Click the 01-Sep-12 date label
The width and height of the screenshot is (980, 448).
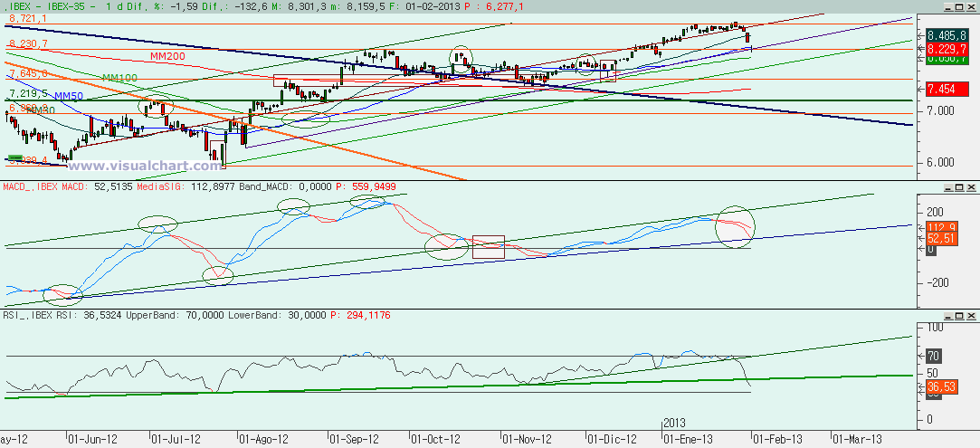tap(355, 439)
